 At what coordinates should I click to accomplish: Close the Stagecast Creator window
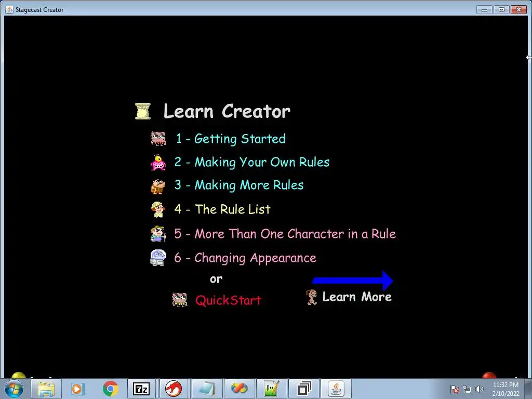pyautogui.click(x=519, y=9)
